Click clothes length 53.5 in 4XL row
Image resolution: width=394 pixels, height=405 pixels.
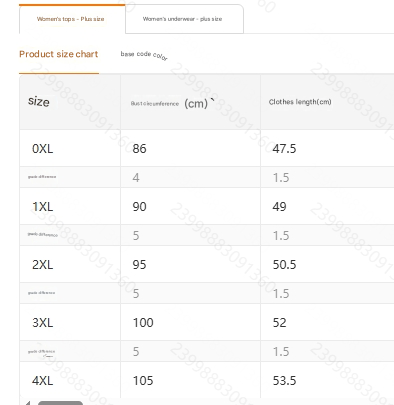284,381
